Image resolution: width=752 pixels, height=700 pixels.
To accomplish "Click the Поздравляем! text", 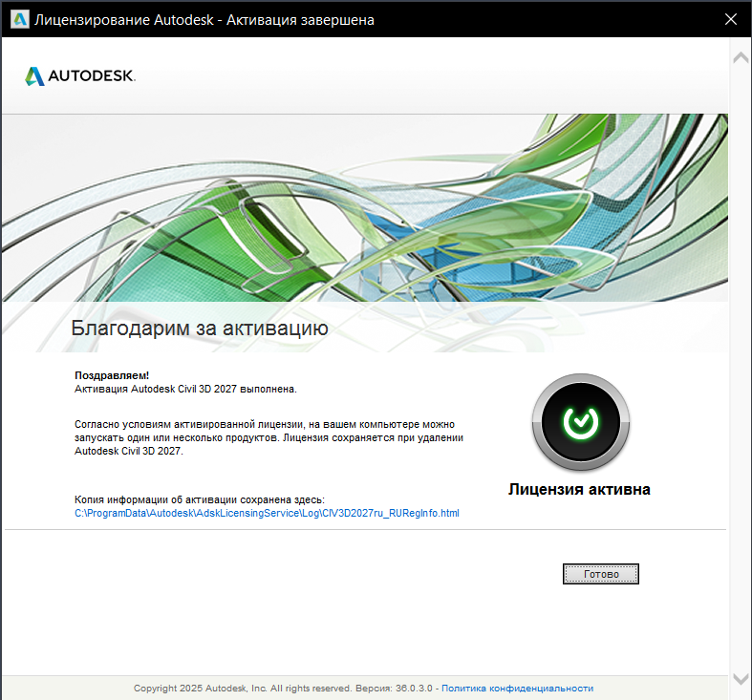I will pyautogui.click(x=112, y=375).
